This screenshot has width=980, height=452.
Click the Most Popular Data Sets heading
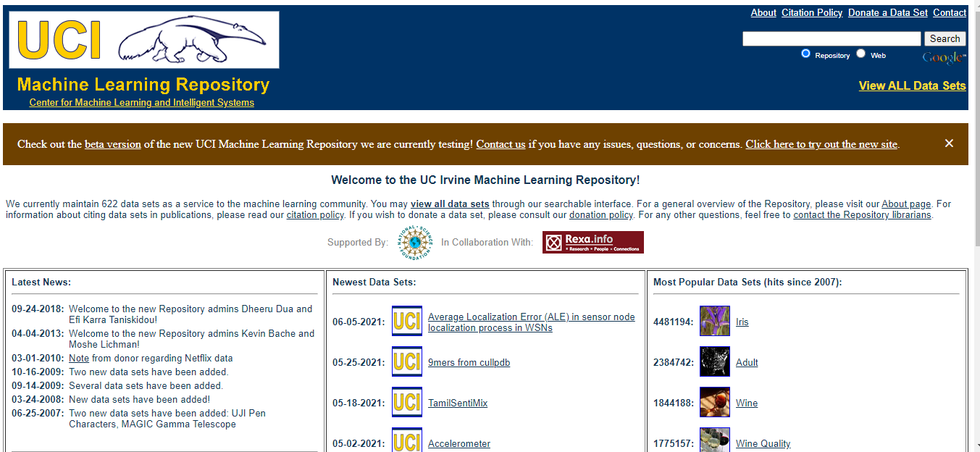(747, 282)
